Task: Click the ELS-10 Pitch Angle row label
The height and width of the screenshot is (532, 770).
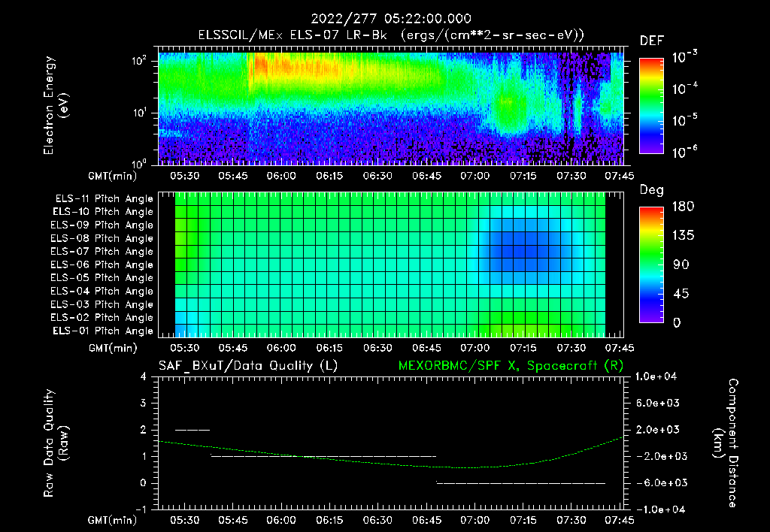Action: coord(103,212)
